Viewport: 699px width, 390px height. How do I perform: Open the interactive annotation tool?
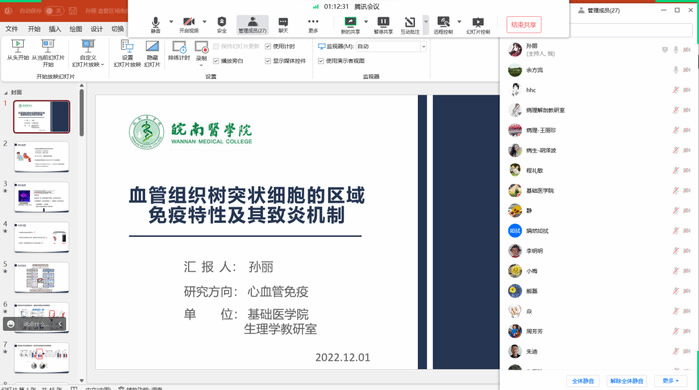pos(410,25)
